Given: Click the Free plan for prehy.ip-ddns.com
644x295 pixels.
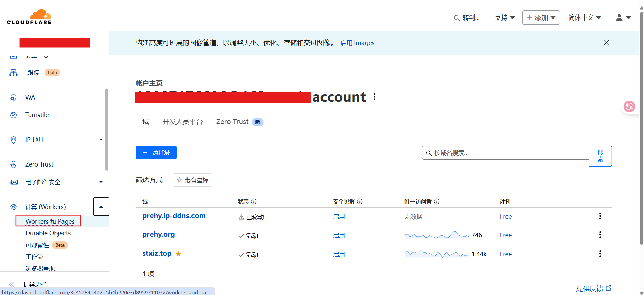Looking at the screenshot, I should pos(506,216).
